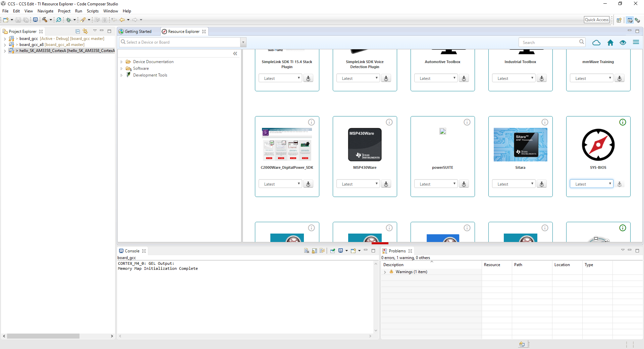Viewport: 644px width, 349px height.
Task: Open the CCS Edit perspective button
Action: pos(630,20)
